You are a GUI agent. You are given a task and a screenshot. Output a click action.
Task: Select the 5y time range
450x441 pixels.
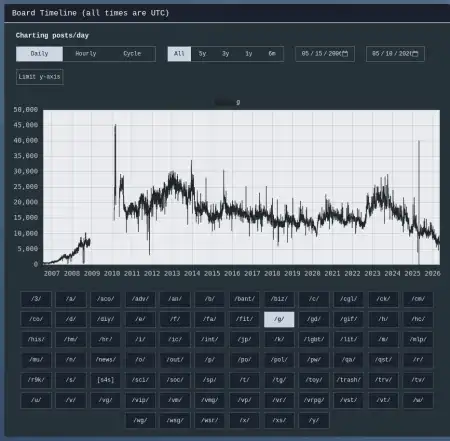click(202, 54)
